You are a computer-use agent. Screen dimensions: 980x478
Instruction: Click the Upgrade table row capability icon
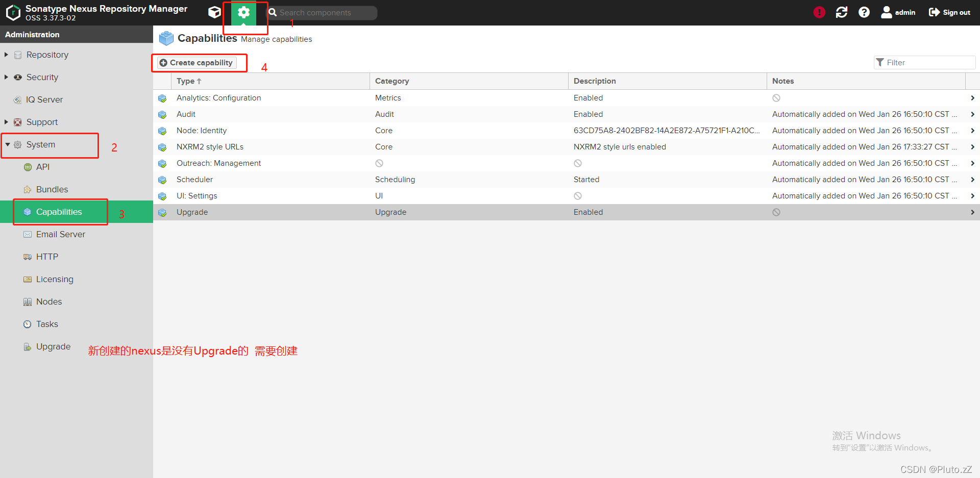[162, 213]
